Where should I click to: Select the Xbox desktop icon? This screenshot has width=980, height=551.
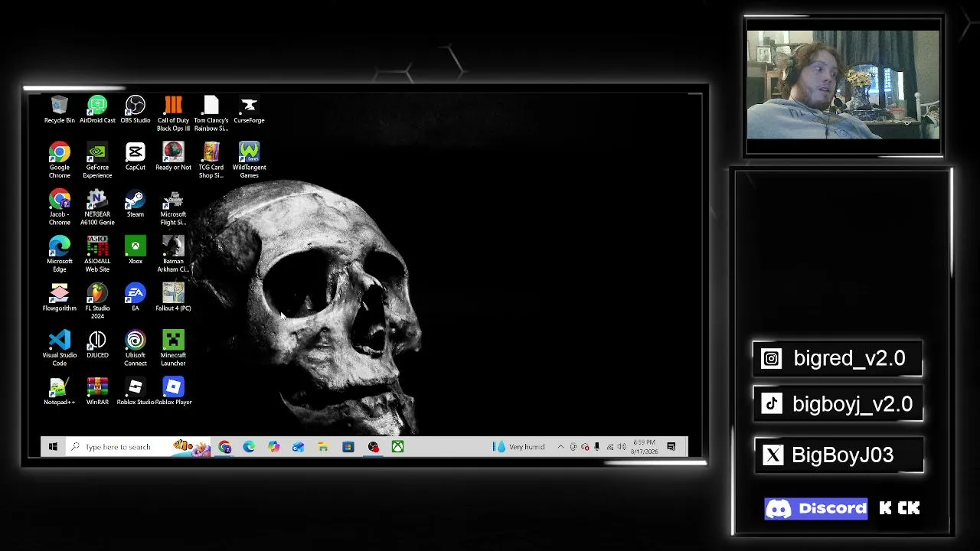(x=135, y=250)
